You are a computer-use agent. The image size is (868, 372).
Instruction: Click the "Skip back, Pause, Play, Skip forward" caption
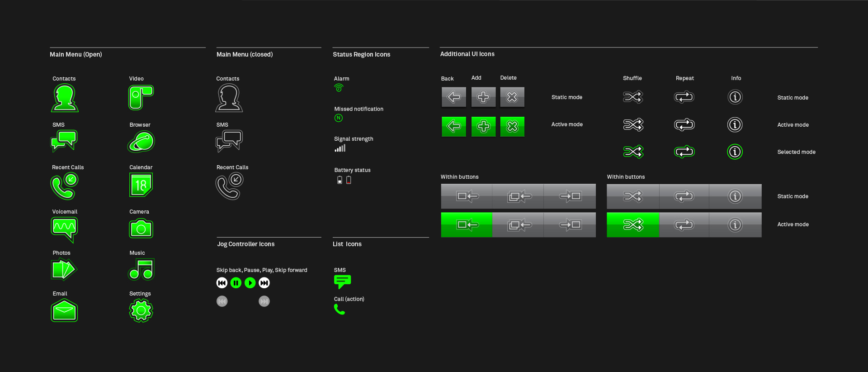click(x=262, y=270)
